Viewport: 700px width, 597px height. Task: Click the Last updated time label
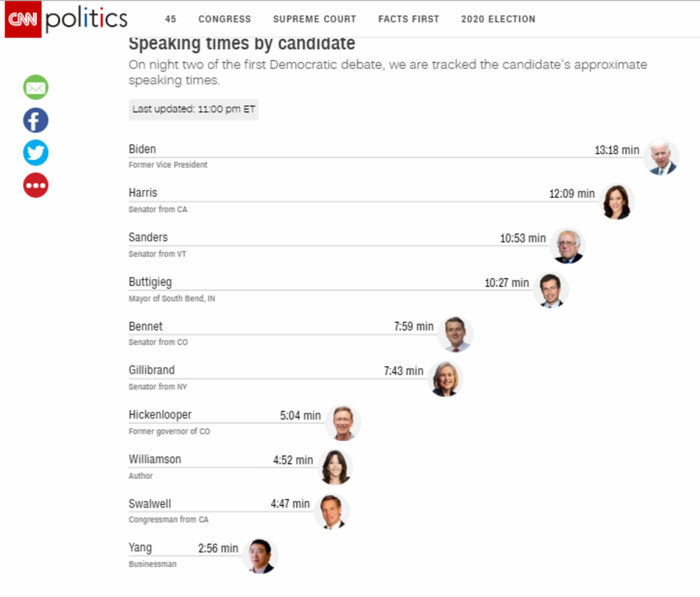193,109
